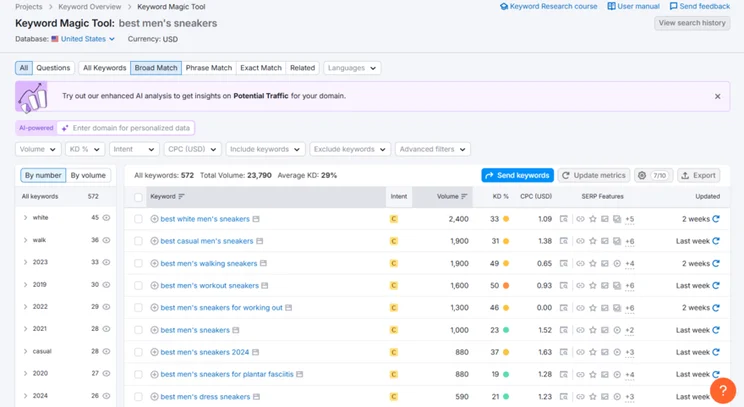Toggle eye icon for white group
This screenshot has height=407, width=744.
point(106,218)
